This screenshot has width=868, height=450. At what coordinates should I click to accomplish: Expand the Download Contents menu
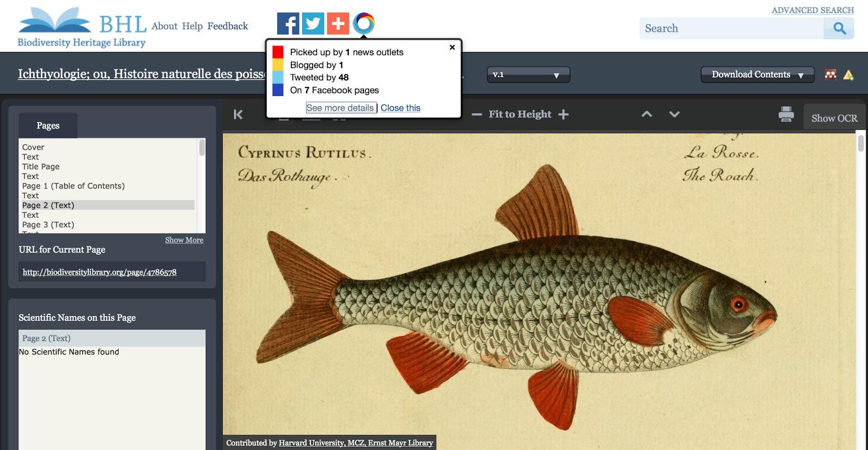click(757, 75)
